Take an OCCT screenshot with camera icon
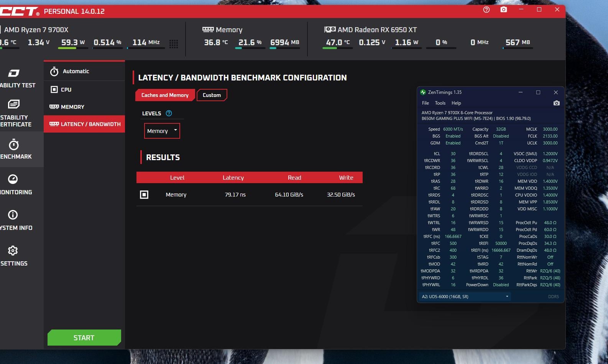This screenshot has height=364, width=608. [x=504, y=10]
